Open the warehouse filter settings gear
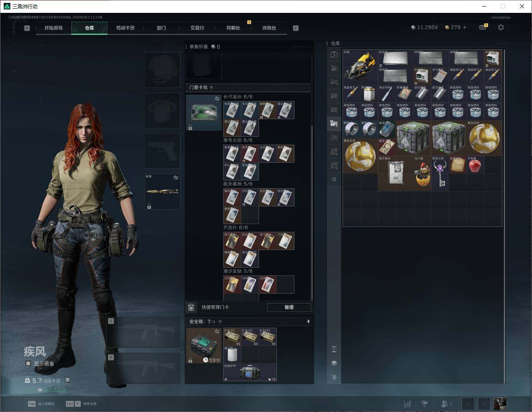Viewport: 532px width, 412px height. (x=334, y=179)
